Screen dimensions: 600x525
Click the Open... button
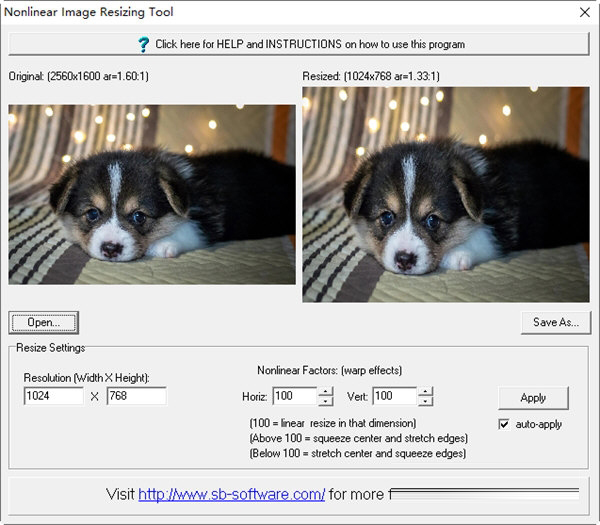point(44,323)
